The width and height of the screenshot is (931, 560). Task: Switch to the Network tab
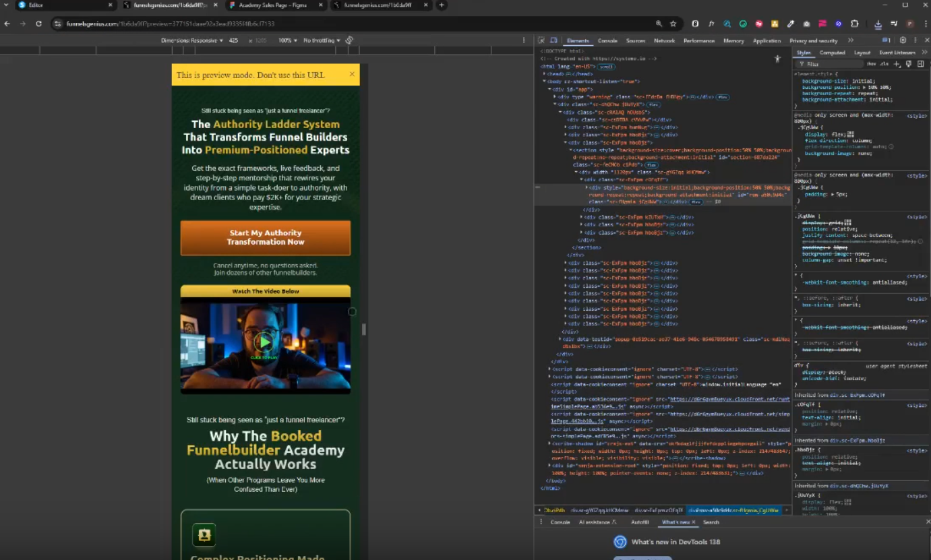click(x=664, y=40)
